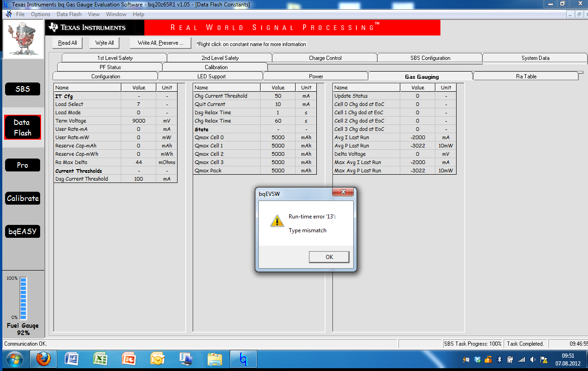Click the Update Status value
The image size is (588, 371).
pyautogui.click(x=417, y=96)
